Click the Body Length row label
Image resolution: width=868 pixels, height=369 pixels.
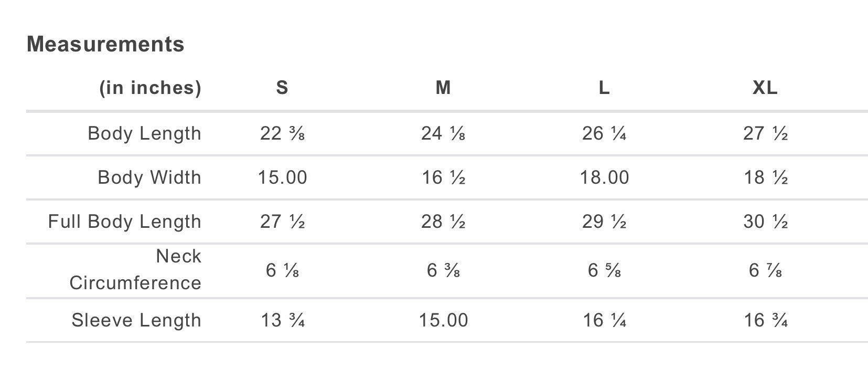pyautogui.click(x=144, y=133)
